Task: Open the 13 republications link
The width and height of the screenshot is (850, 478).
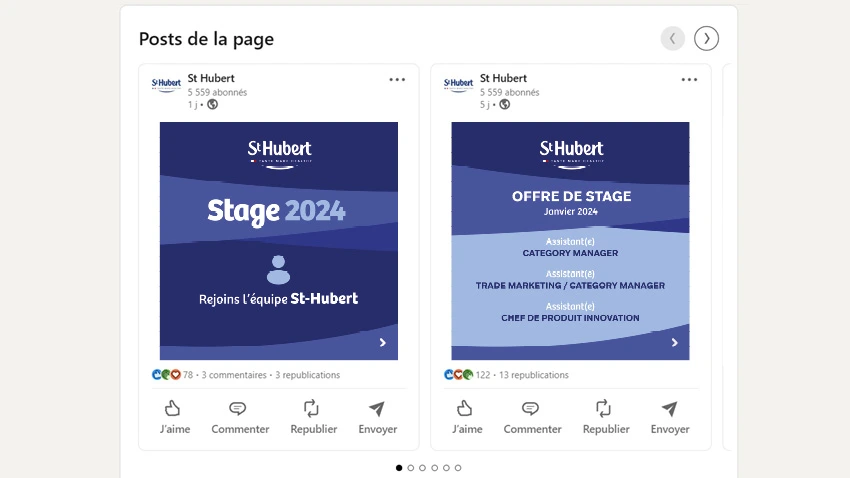Action: [533, 374]
